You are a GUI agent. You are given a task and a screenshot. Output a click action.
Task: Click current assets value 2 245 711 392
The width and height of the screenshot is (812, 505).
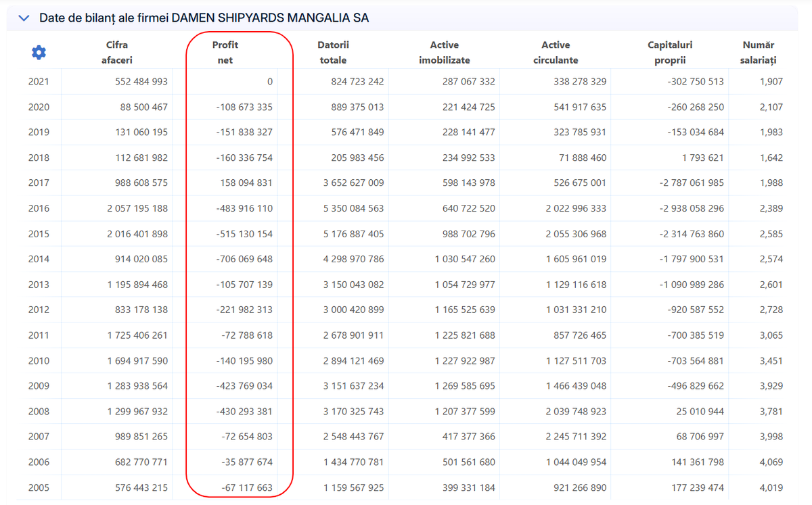coord(577,437)
